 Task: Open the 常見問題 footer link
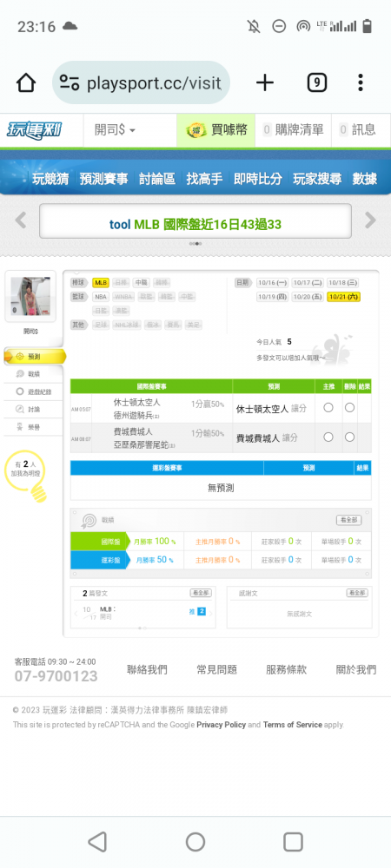(x=216, y=669)
